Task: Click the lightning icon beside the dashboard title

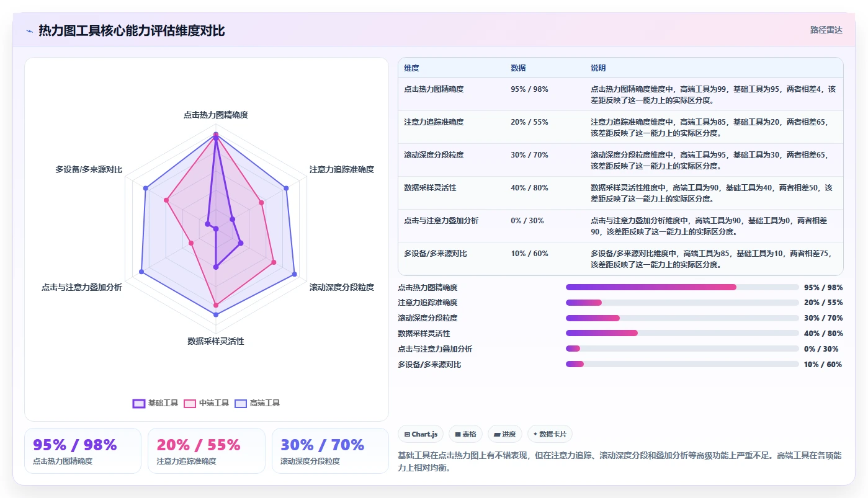Action: click(x=29, y=31)
